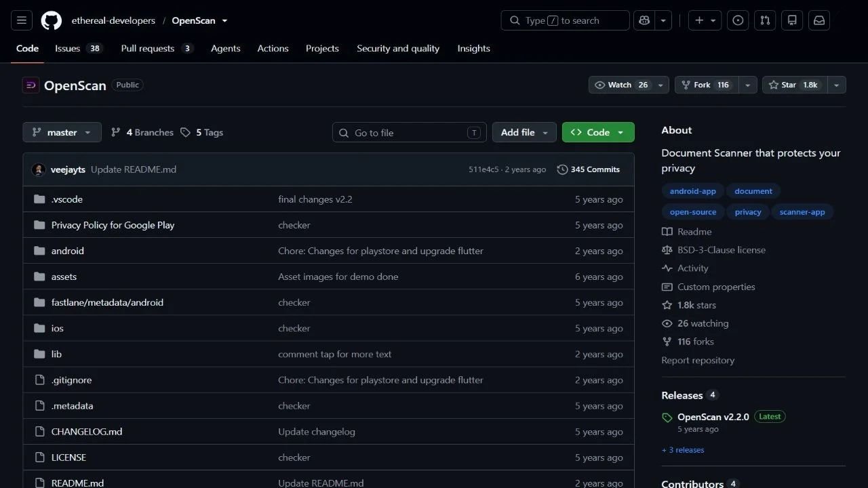Open the pull requests icon in header
Screen dimensions: 868x488
[x=765, y=20]
